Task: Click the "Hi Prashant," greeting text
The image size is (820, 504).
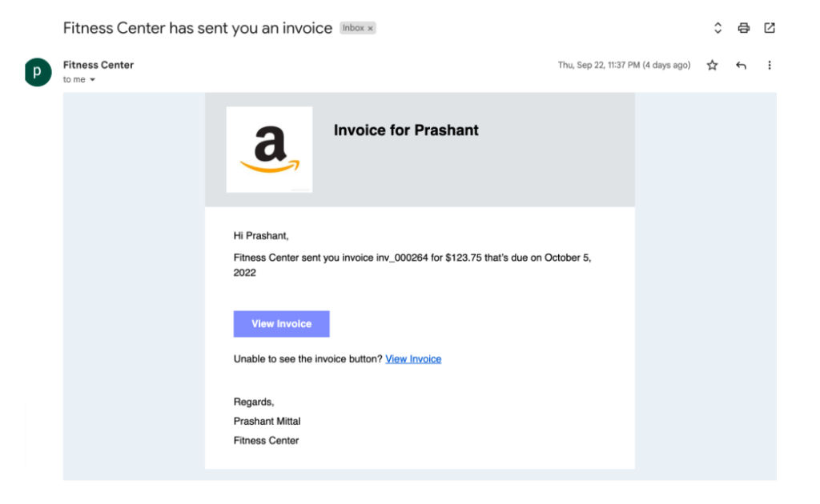Action: coord(261,236)
